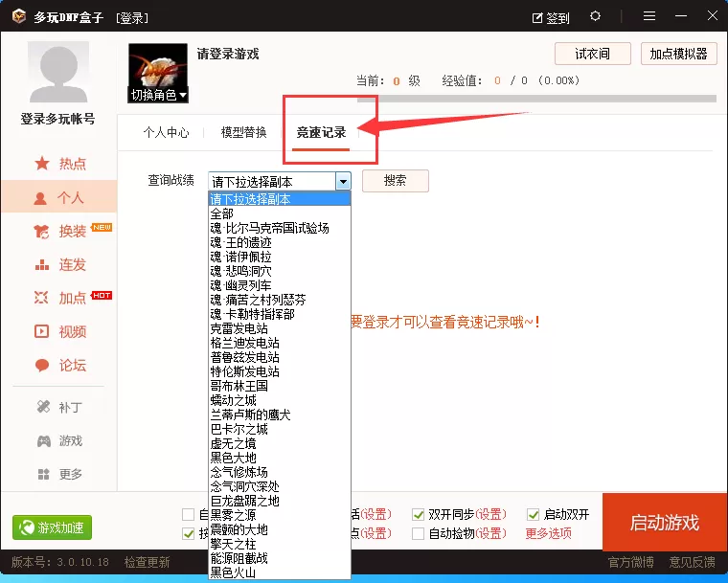Image resolution: width=728 pixels, height=583 pixels.
Task: Select 克雷发电站 option
Action: coord(280,328)
